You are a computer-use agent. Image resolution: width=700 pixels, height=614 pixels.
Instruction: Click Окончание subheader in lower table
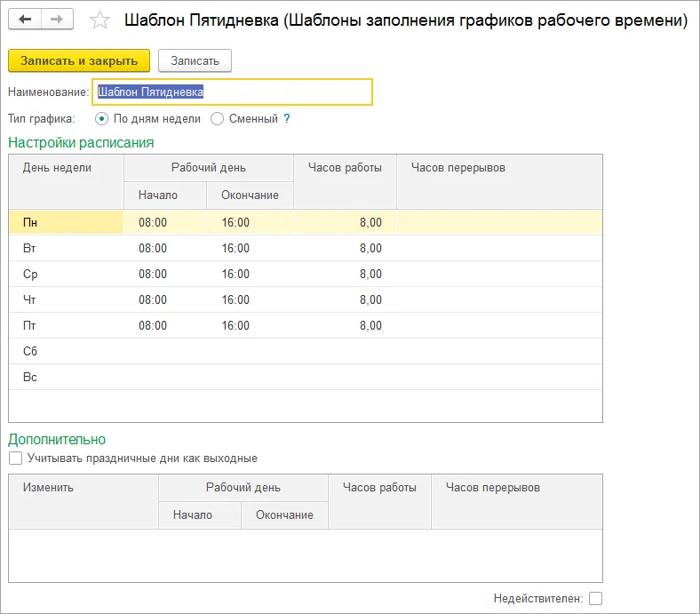tap(285, 515)
